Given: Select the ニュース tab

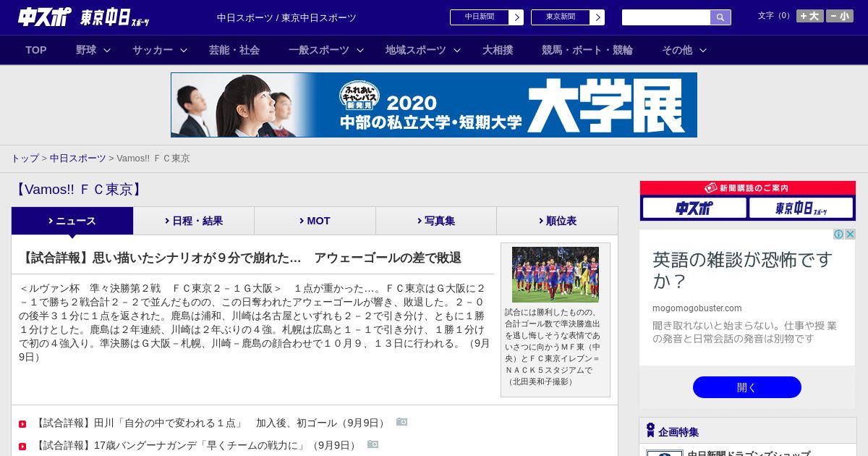Looking at the screenshot, I should pyautogui.click(x=72, y=221).
